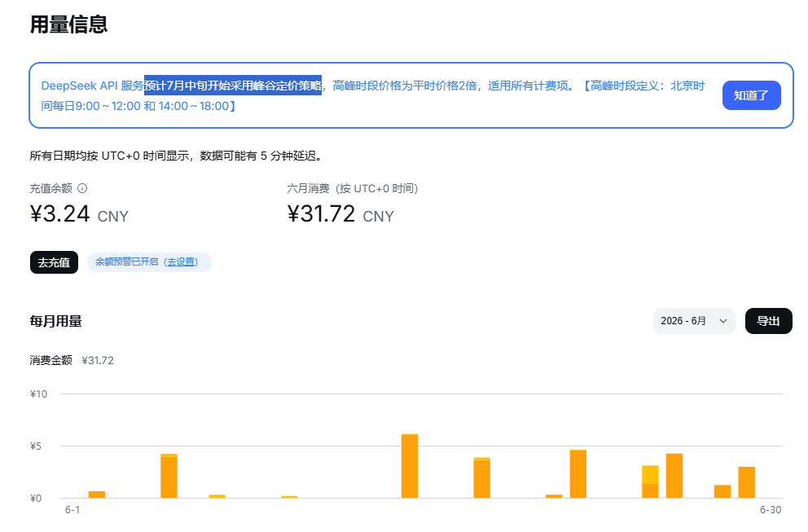Export usage data with the 导出 button

coord(768,321)
